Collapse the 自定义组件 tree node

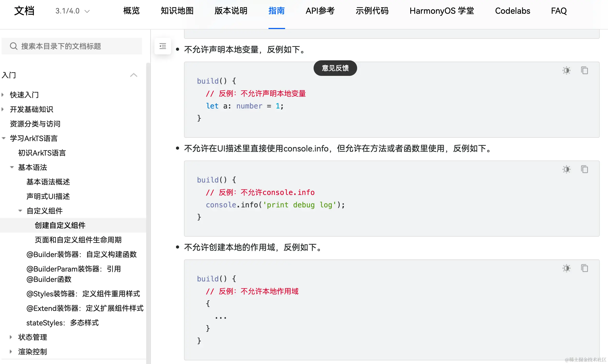click(x=20, y=211)
